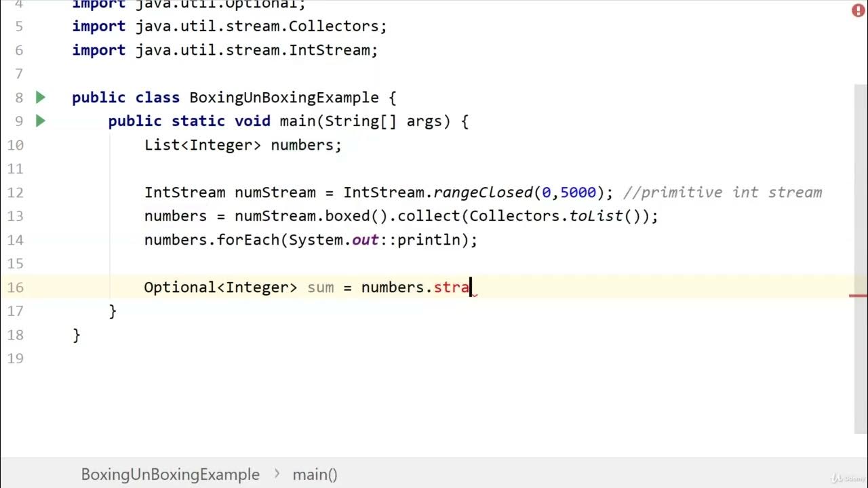The height and width of the screenshot is (488, 868).
Task: Click the breadcrumb chevron separator
Action: [x=277, y=474]
